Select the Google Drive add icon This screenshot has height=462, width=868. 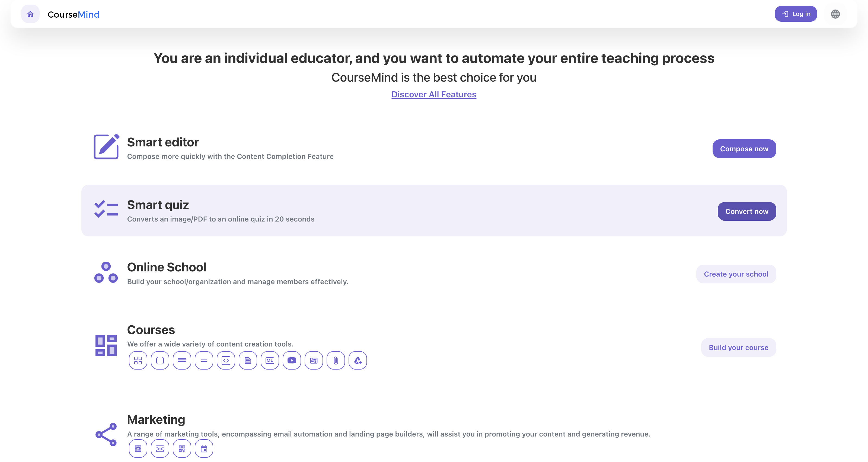(x=358, y=360)
